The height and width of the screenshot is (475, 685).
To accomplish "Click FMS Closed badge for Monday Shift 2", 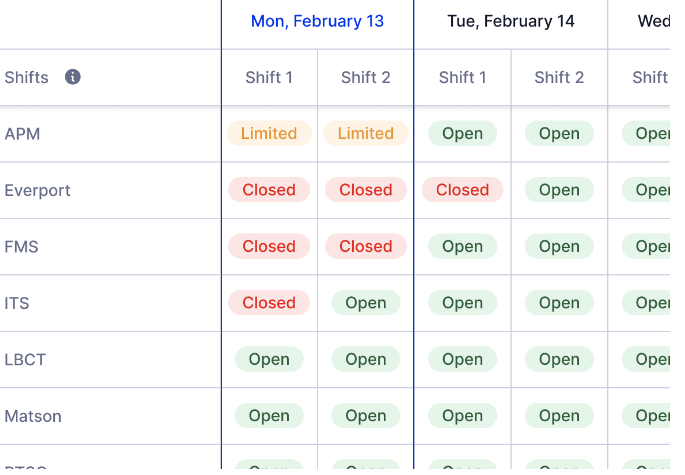I will tap(366, 246).
